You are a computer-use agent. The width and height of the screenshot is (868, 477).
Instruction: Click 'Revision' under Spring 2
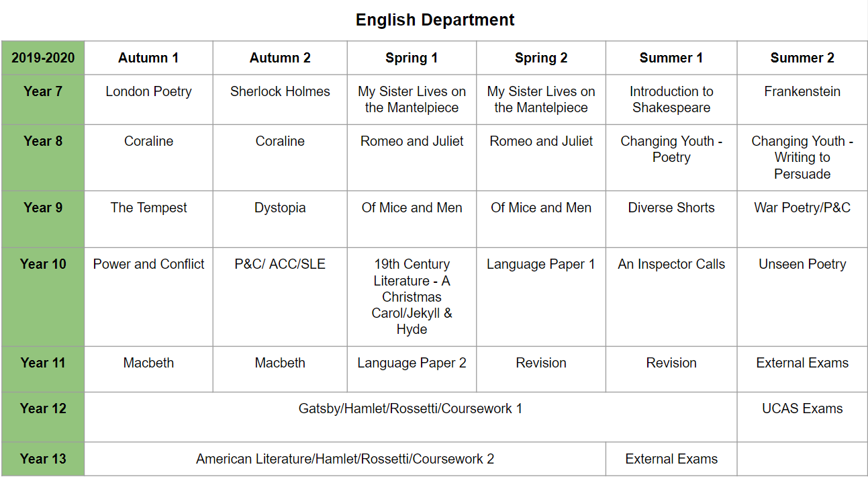point(541,369)
